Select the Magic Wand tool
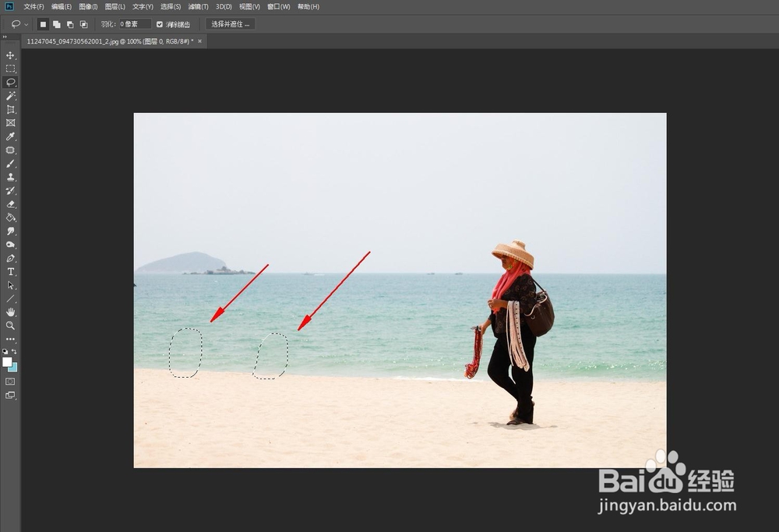Screen dimensions: 779x532 tap(10, 96)
